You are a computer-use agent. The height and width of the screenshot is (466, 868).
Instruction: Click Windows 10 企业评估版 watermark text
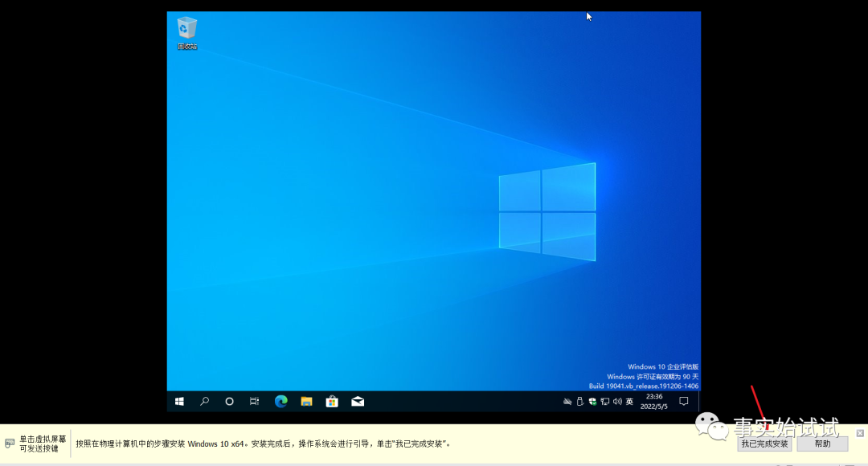[x=663, y=367]
